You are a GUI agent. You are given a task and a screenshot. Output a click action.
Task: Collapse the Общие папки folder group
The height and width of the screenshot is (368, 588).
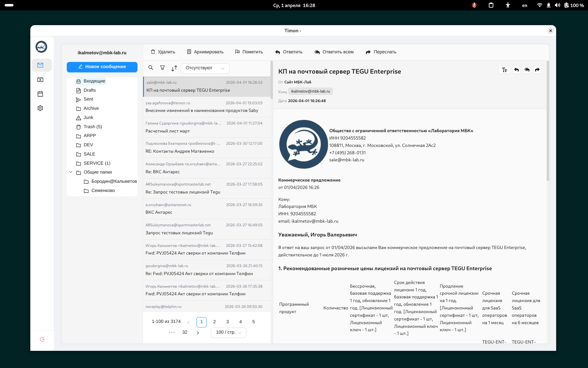pyautogui.click(x=71, y=172)
